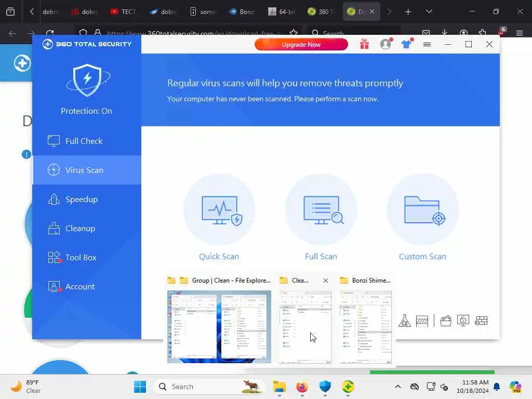Open the Firewall brick wall icon
The width and height of the screenshot is (532, 399).
pos(481,321)
